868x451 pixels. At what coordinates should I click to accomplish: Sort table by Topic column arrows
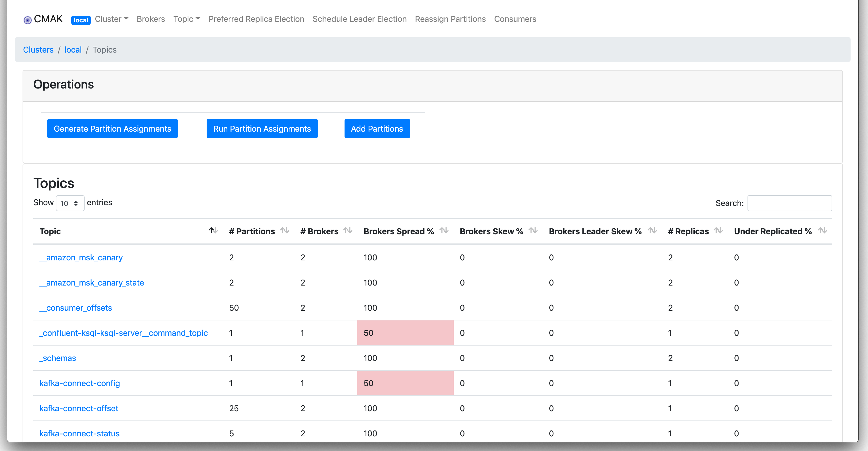(x=213, y=231)
